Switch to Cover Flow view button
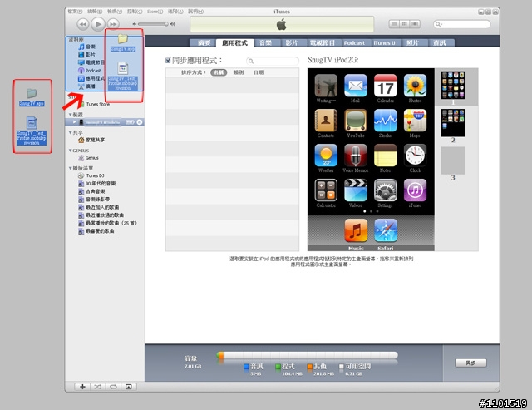This screenshot has height=410, width=532. tap(415, 24)
